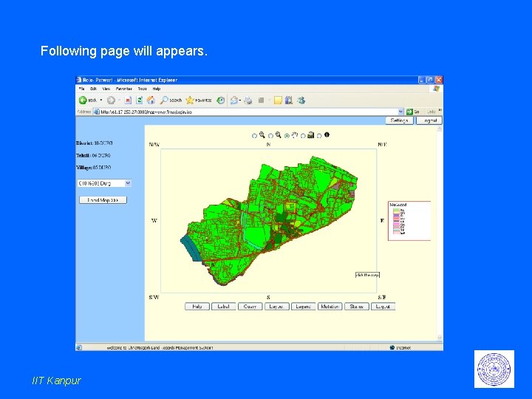The image size is (532, 399).
Task: Open the Search magnifier toolbar icon
Action: click(x=164, y=100)
